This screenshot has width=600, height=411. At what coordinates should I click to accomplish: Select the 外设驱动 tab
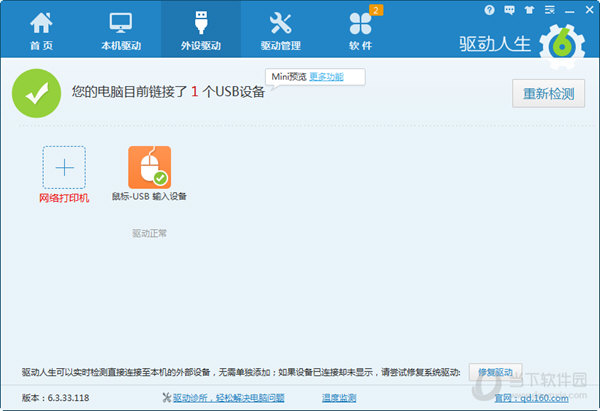click(x=201, y=31)
